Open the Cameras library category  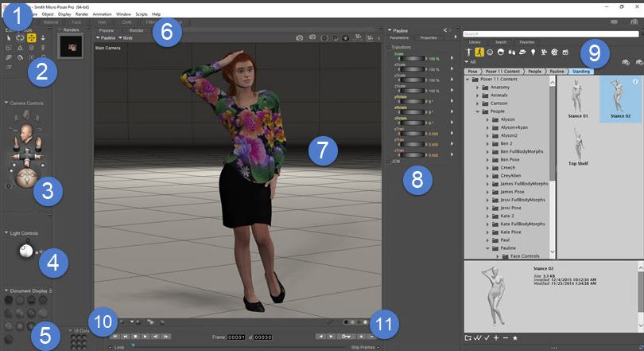point(544,53)
